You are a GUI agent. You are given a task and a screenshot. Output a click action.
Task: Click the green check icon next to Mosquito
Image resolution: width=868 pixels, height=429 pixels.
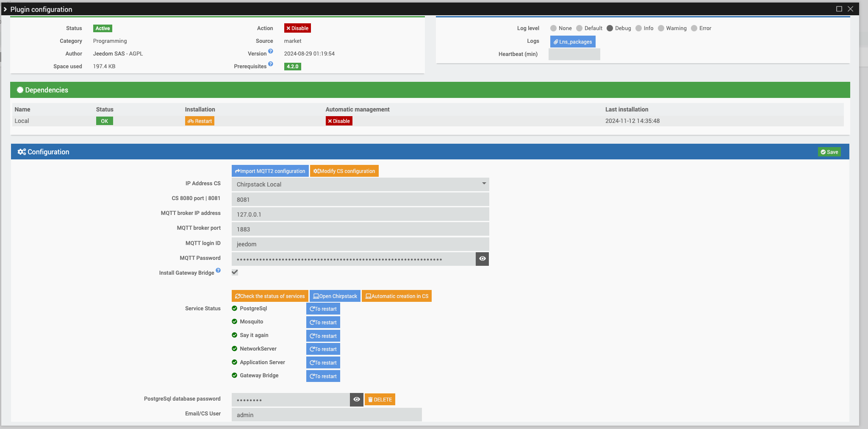pyautogui.click(x=234, y=321)
